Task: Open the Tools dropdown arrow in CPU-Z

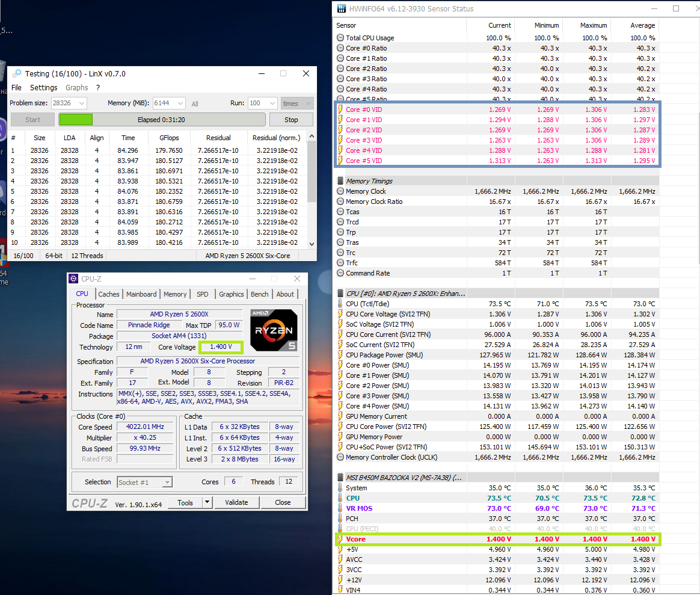Action: [x=207, y=502]
